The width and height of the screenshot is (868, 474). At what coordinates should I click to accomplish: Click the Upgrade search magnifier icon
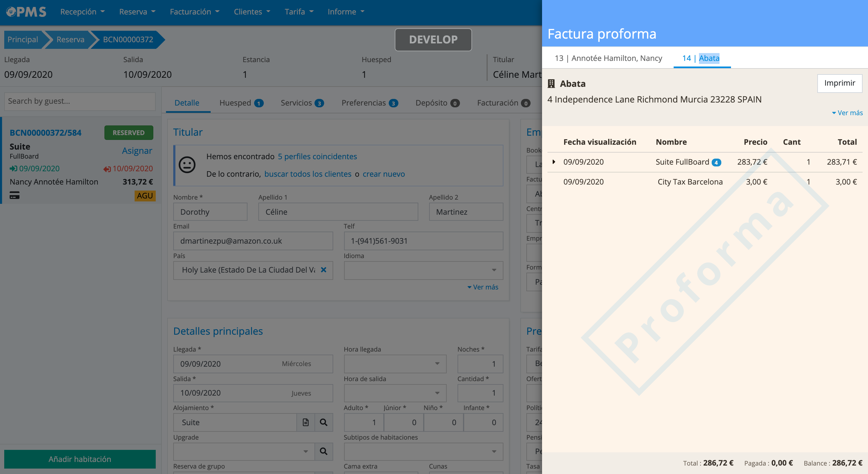[324, 451]
